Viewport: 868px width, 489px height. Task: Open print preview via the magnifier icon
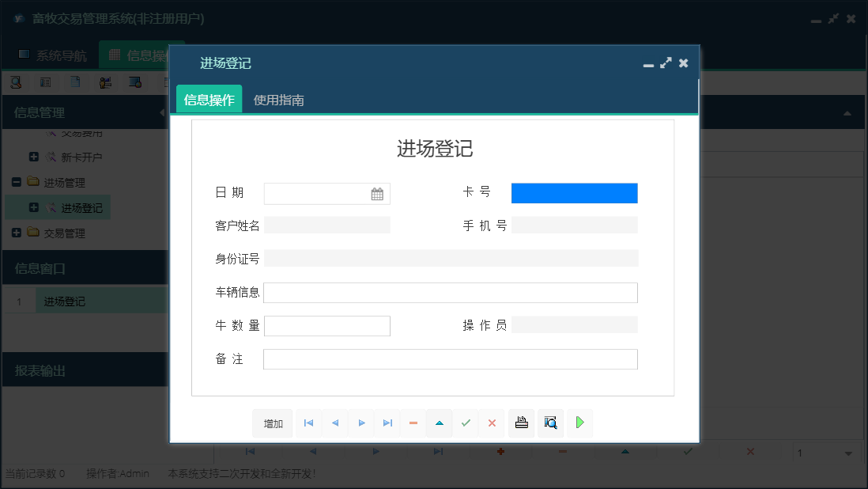tap(549, 423)
